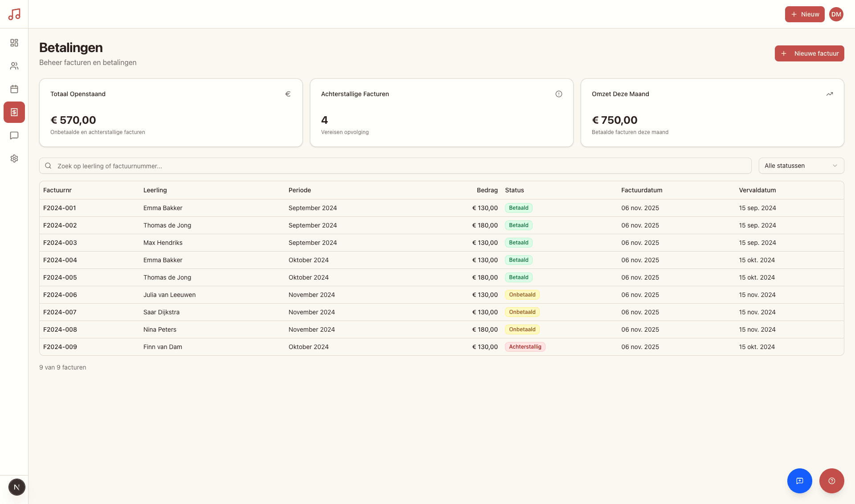This screenshot has height=504, width=855.
Task: Open the red help question-mark button
Action: pos(831,481)
